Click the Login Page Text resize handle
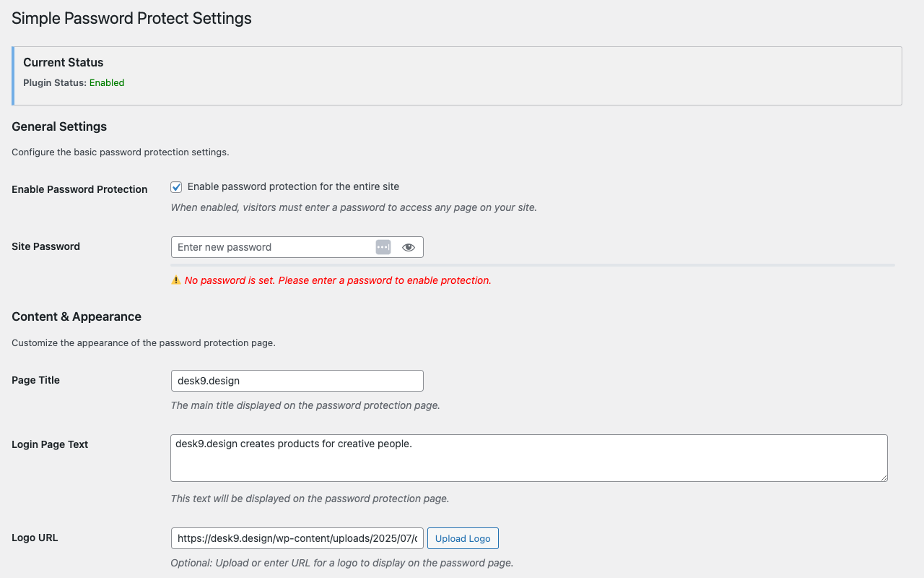The width and height of the screenshot is (924, 578). 883,477
